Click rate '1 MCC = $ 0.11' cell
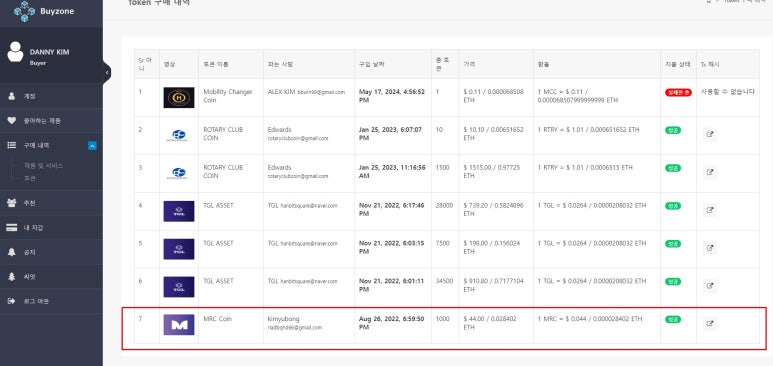This screenshot has height=366, width=773. (x=578, y=96)
